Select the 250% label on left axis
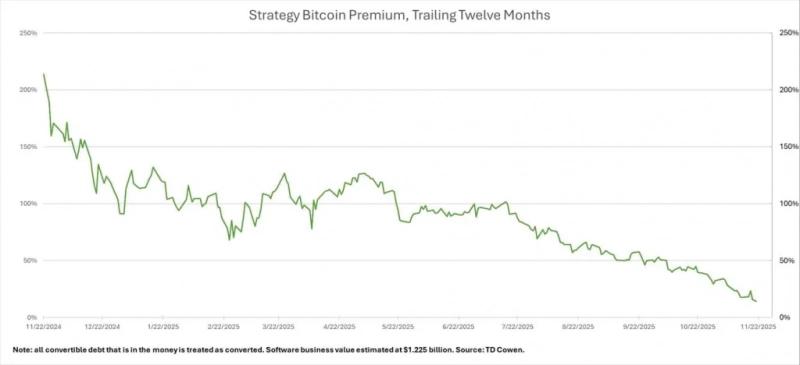The width and height of the screenshot is (800, 365). pos(29,33)
